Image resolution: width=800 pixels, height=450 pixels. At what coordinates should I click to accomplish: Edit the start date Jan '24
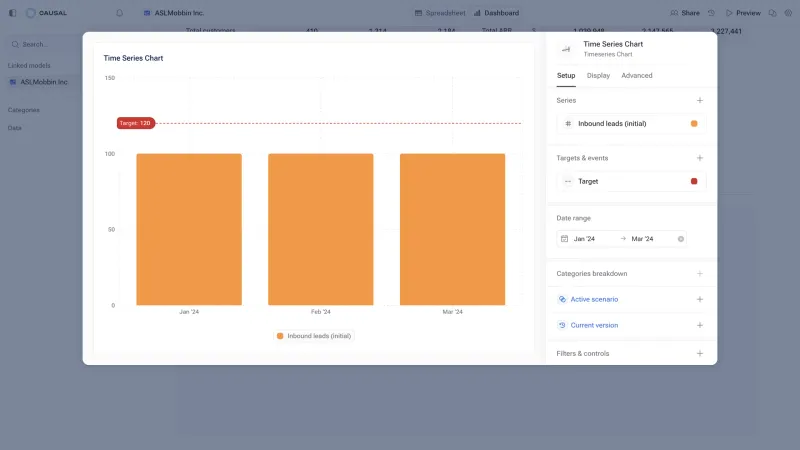[584, 239]
